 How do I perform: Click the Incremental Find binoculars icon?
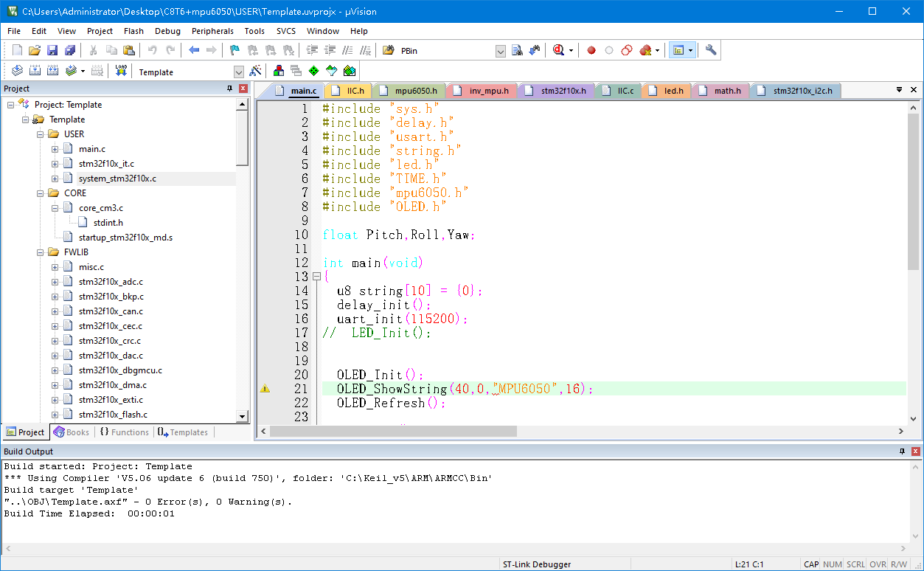coord(535,50)
